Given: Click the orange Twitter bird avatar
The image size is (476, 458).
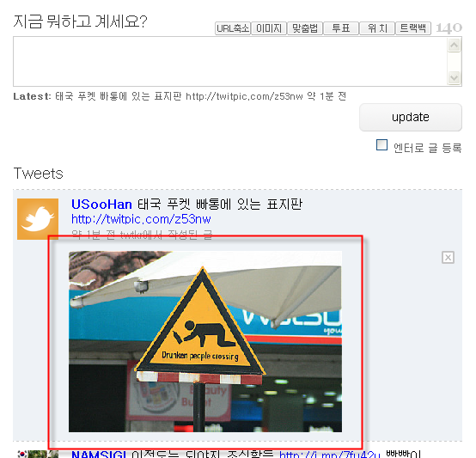Looking at the screenshot, I should (x=38, y=219).
